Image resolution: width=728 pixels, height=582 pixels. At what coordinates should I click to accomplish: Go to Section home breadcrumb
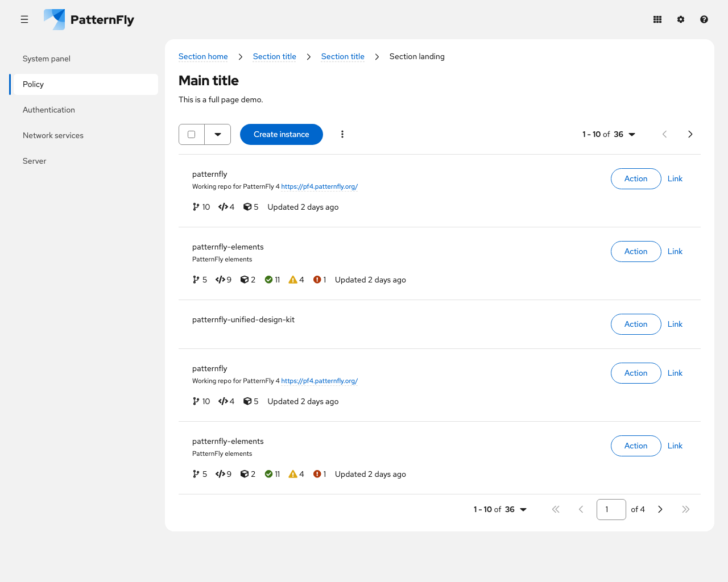(203, 56)
